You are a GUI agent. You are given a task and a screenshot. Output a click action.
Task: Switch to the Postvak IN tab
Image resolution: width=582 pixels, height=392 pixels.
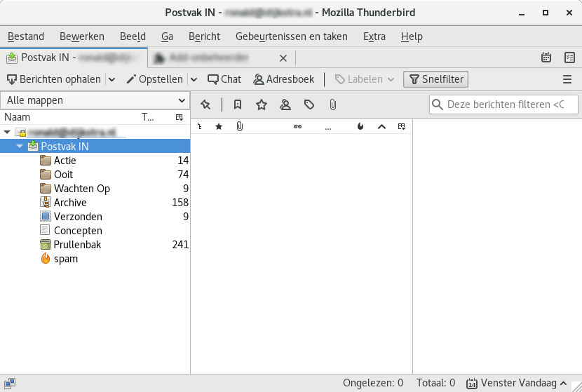coord(74,58)
